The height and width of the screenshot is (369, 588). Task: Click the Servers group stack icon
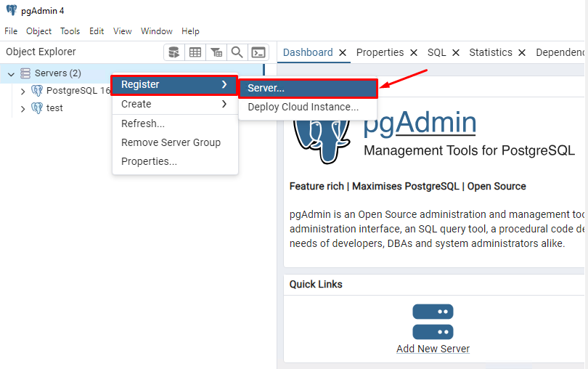(x=25, y=73)
